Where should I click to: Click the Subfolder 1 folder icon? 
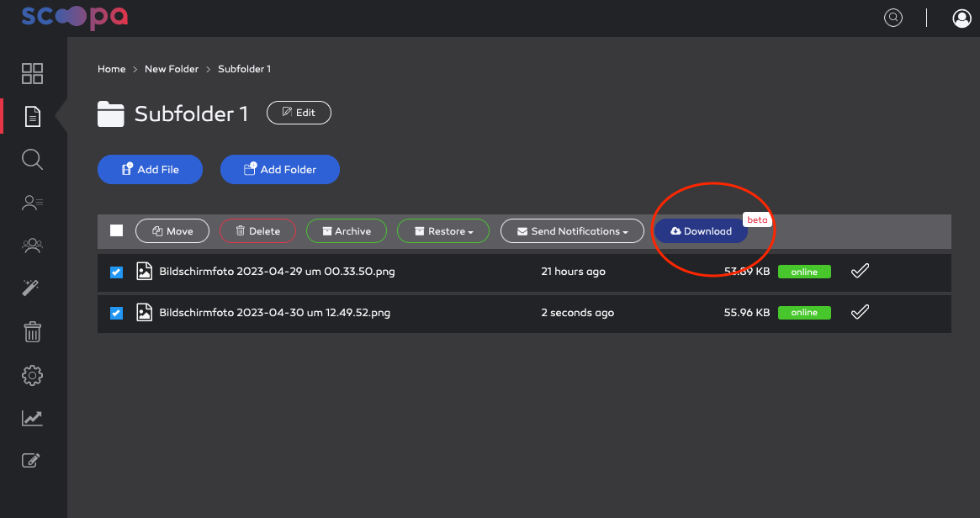click(x=111, y=114)
